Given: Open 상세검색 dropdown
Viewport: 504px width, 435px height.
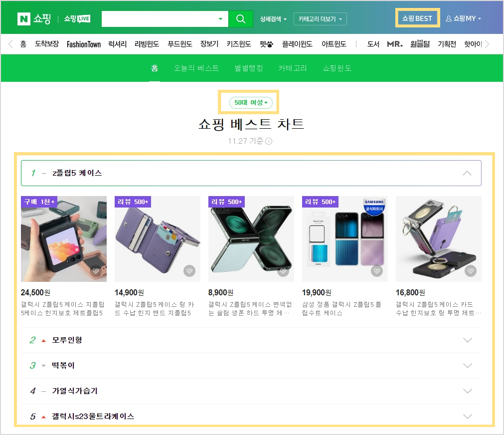Looking at the screenshot, I should (x=273, y=19).
